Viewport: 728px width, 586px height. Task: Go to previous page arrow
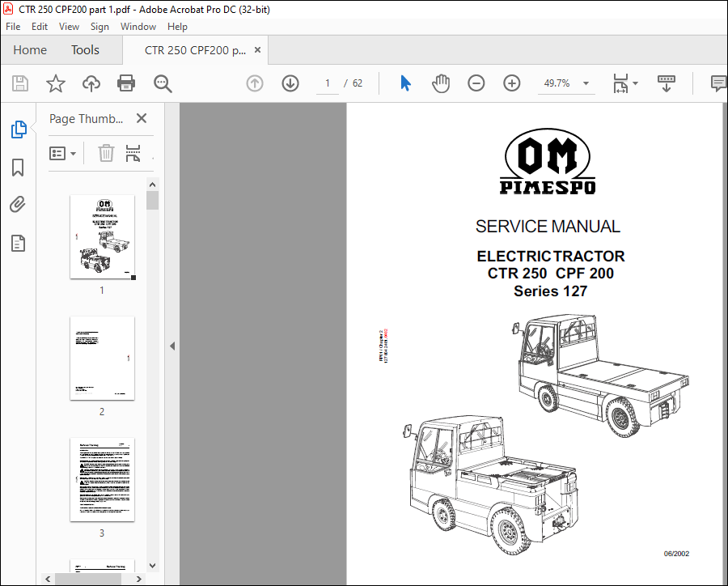[x=255, y=83]
